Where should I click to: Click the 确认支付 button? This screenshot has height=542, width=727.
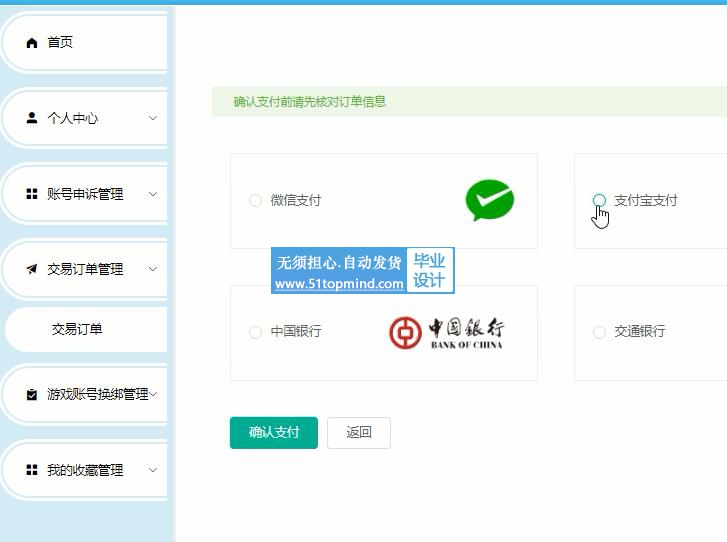click(274, 433)
